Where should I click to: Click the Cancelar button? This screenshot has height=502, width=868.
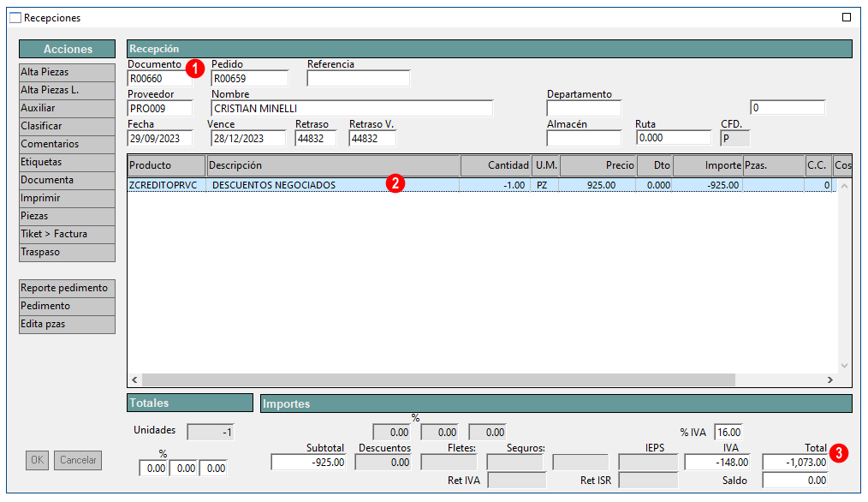pos(78,460)
